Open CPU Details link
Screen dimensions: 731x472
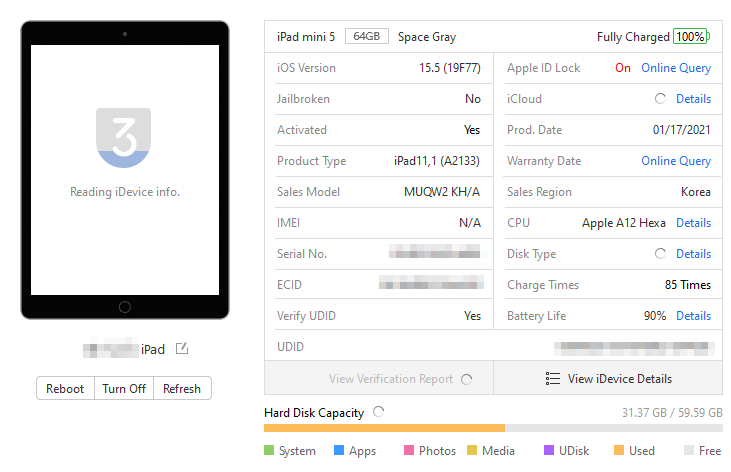[x=693, y=222]
